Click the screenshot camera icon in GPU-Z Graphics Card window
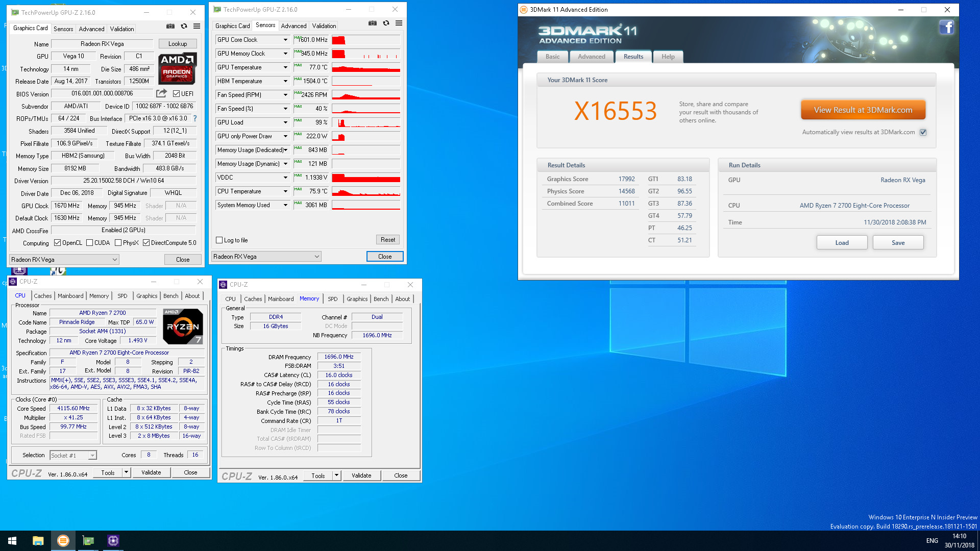The image size is (980, 551). tap(170, 26)
